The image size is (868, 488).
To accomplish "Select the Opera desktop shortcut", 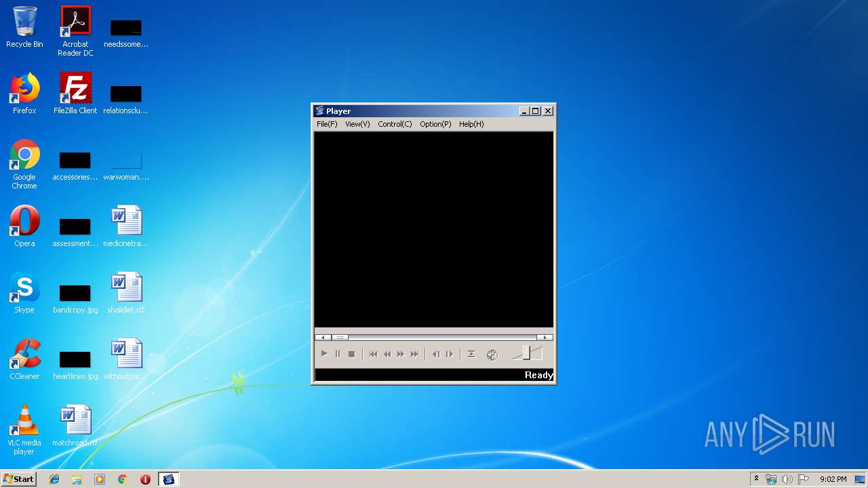I will point(24,226).
